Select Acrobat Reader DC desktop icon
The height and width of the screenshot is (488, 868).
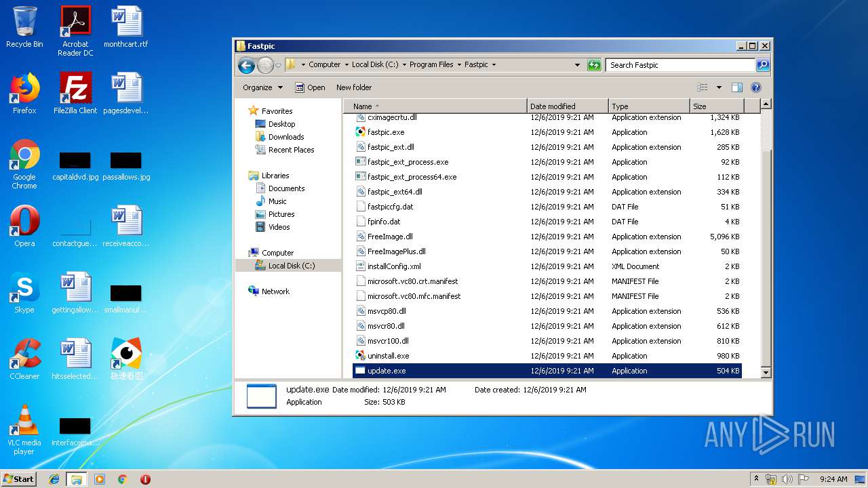(75, 31)
